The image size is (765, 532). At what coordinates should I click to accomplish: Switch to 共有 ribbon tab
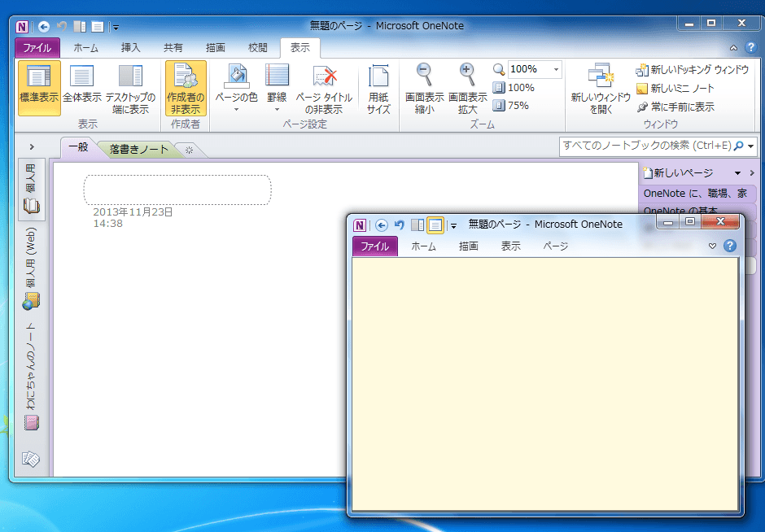pyautogui.click(x=173, y=48)
